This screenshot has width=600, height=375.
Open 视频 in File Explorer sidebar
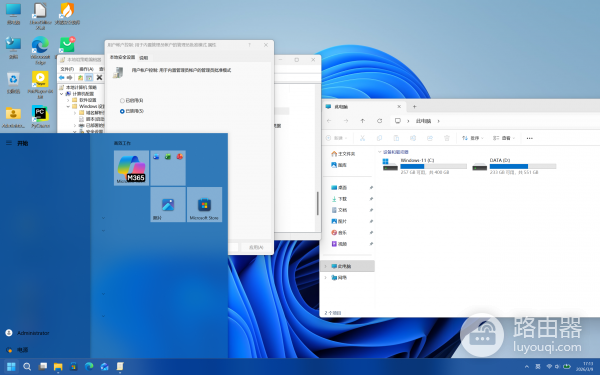point(339,244)
